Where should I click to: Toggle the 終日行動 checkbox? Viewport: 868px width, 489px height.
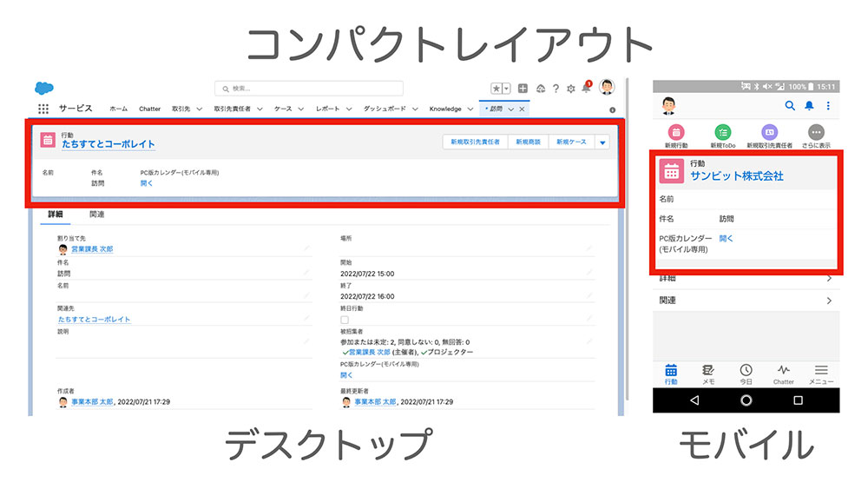[x=345, y=320]
